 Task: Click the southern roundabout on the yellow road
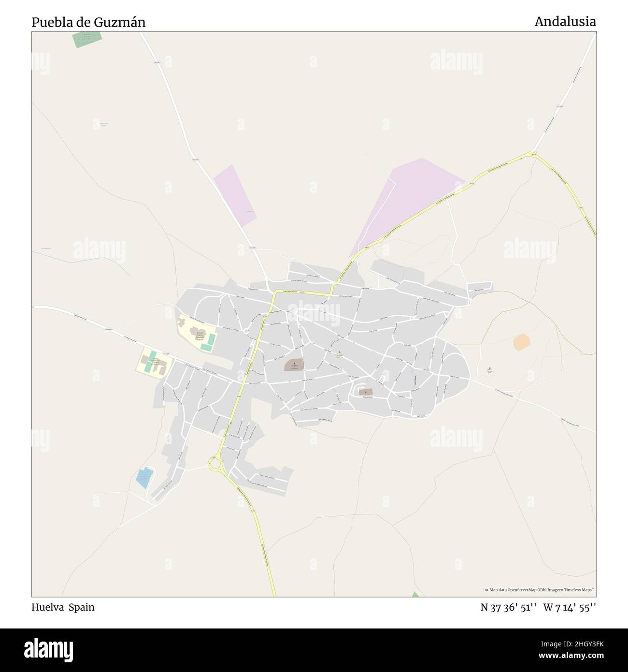pyautogui.click(x=215, y=465)
